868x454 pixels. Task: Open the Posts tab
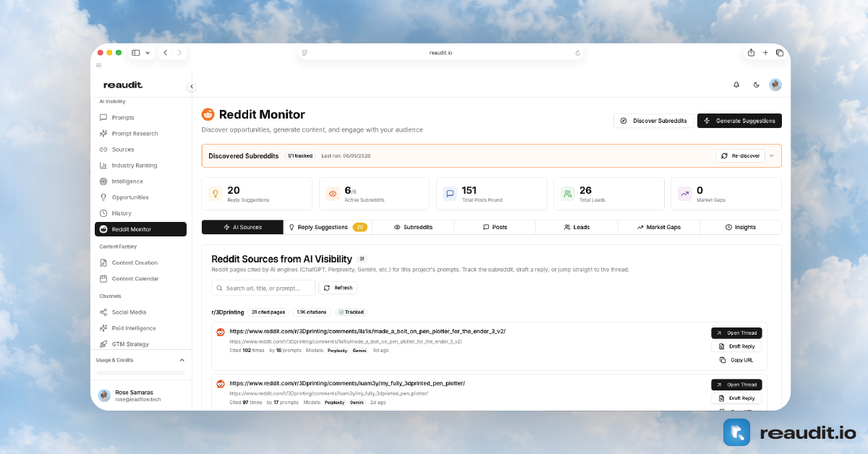[x=495, y=227]
